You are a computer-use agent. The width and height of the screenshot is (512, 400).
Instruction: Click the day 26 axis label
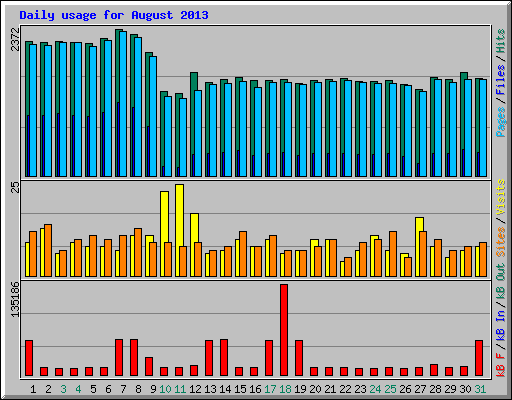405,389
